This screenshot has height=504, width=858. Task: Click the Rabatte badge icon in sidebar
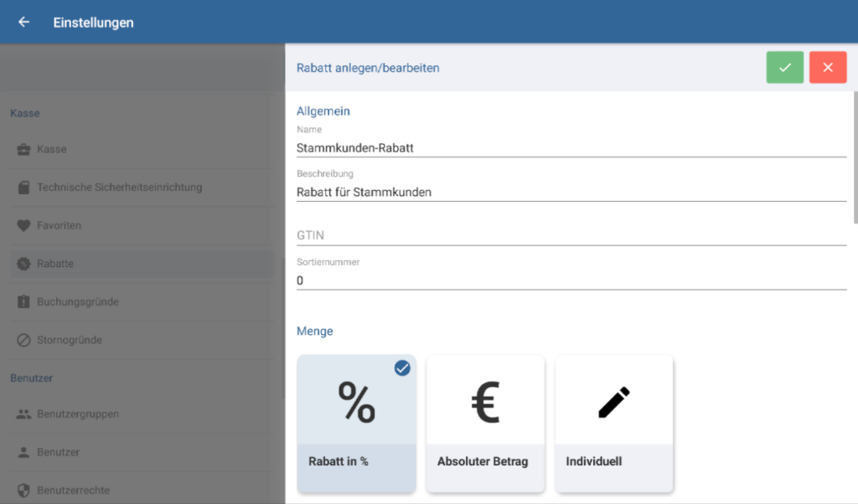tap(23, 264)
